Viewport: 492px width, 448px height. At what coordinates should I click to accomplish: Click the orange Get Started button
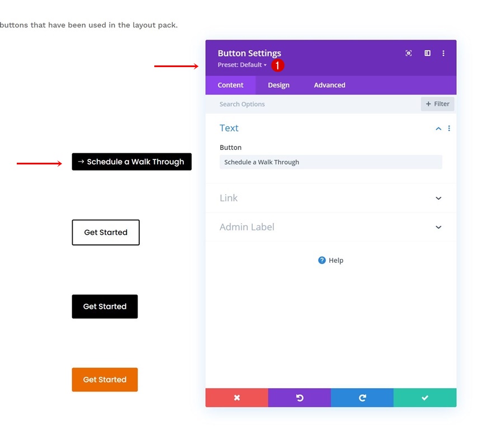(x=105, y=380)
